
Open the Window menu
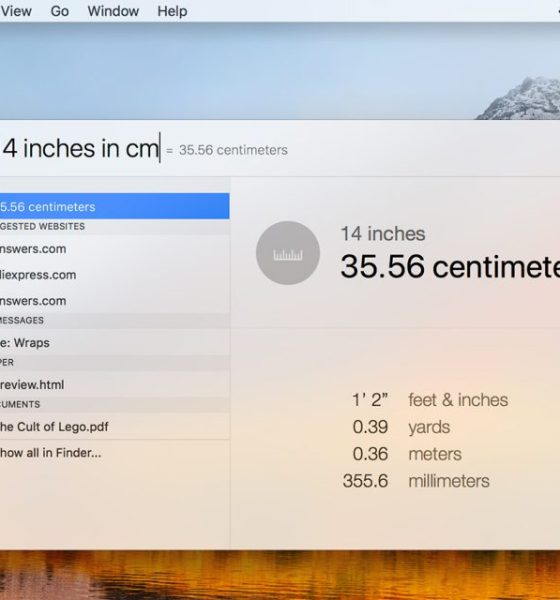[x=113, y=11]
